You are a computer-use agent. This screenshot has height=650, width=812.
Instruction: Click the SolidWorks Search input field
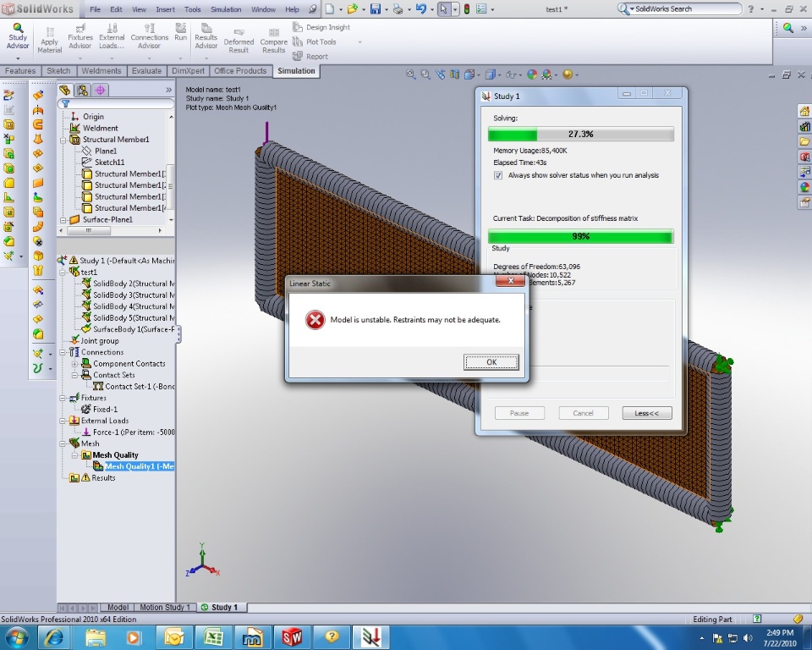pyautogui.click(x=686, y=8)
